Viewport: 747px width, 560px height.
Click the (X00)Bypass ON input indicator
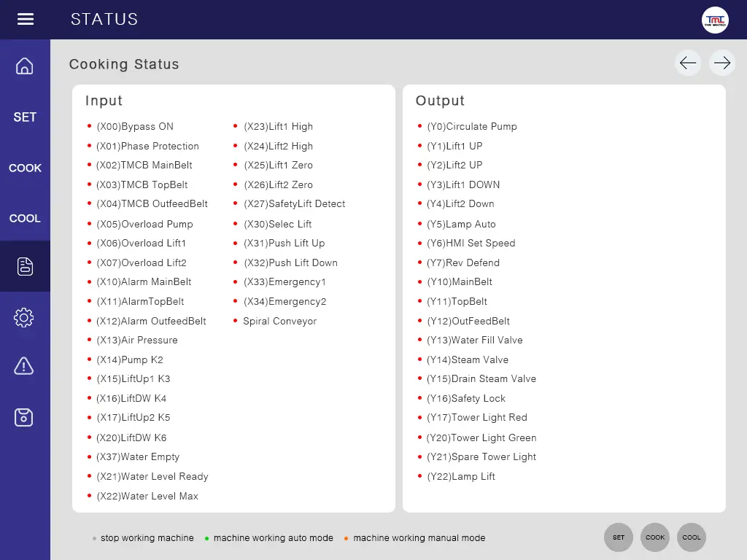[134, 126]
